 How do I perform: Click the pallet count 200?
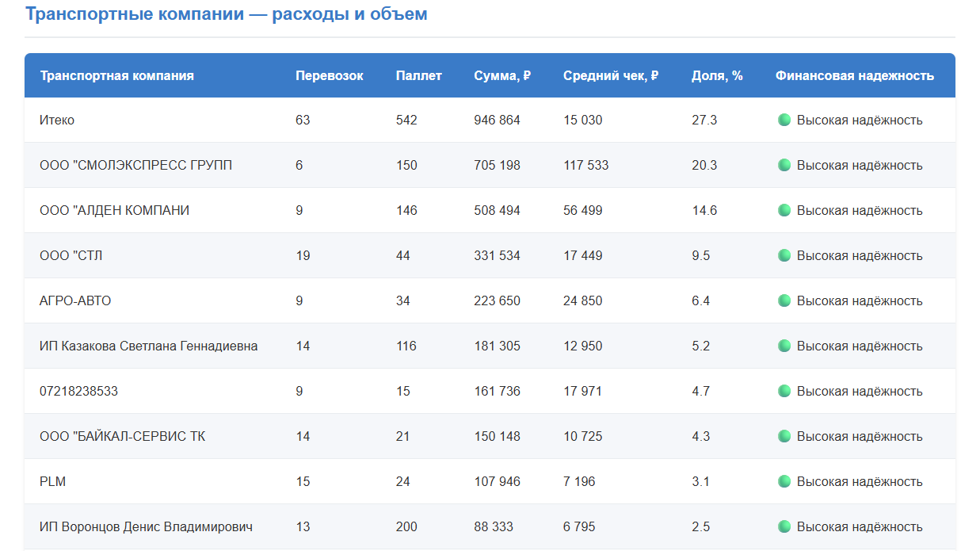tap(406, 526)
